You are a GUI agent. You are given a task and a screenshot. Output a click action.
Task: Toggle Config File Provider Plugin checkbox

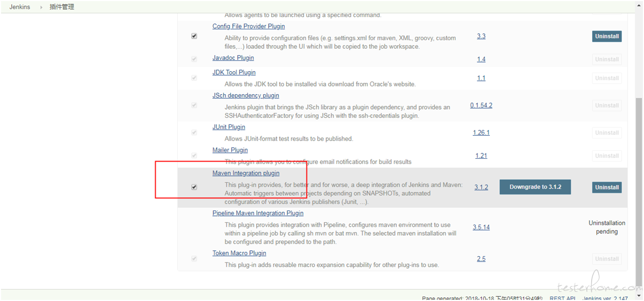click(x=194, y=36)
